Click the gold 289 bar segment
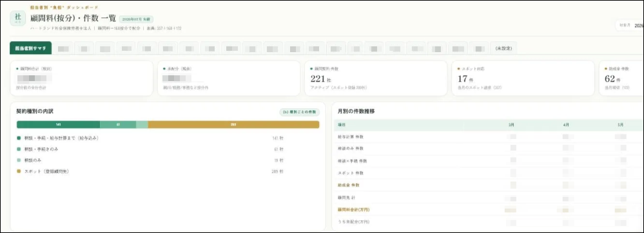This screenshot has height=233, width=644. (233, 125)
